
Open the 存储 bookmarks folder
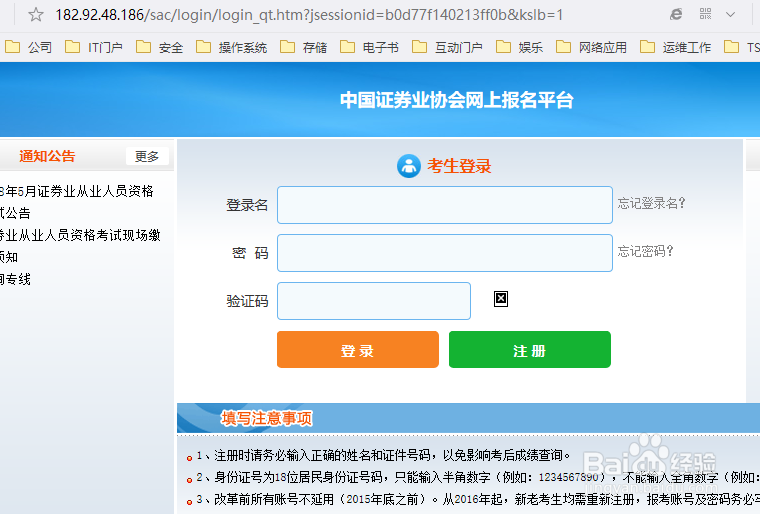(303, 47)
